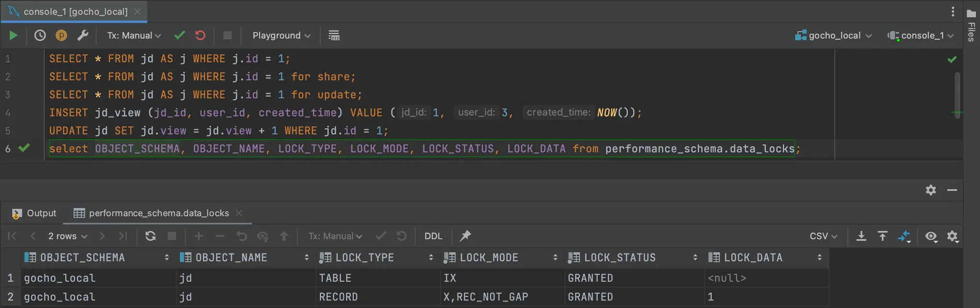Toggle the eye view options in results
The width and height of the screenshot is (980, 308).
[x=931, y=236]
